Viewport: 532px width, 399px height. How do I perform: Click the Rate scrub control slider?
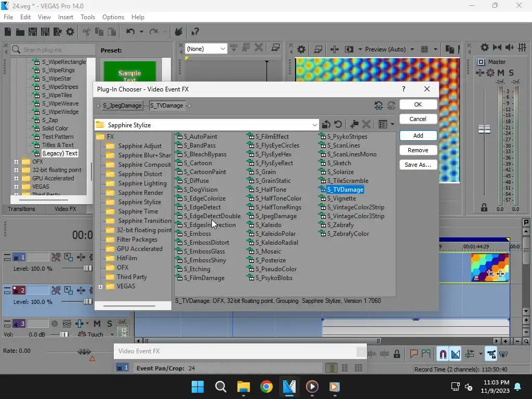tap(84, 352)
